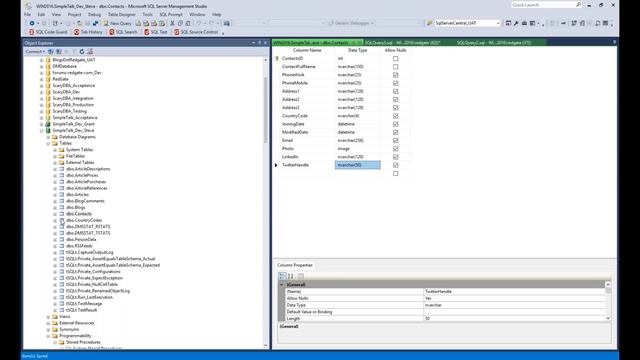Select ScaryDBA_Production database in tree
640x360 pixels.
(x=73, y=105)
